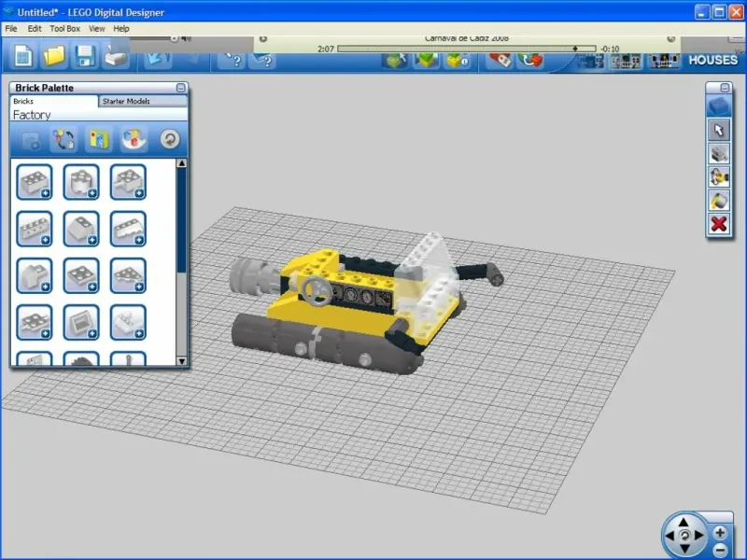Image resolution: width=747 pixels, height=560 pixels.
Task: Click the New document icon
Action: [x=23, y=56]
